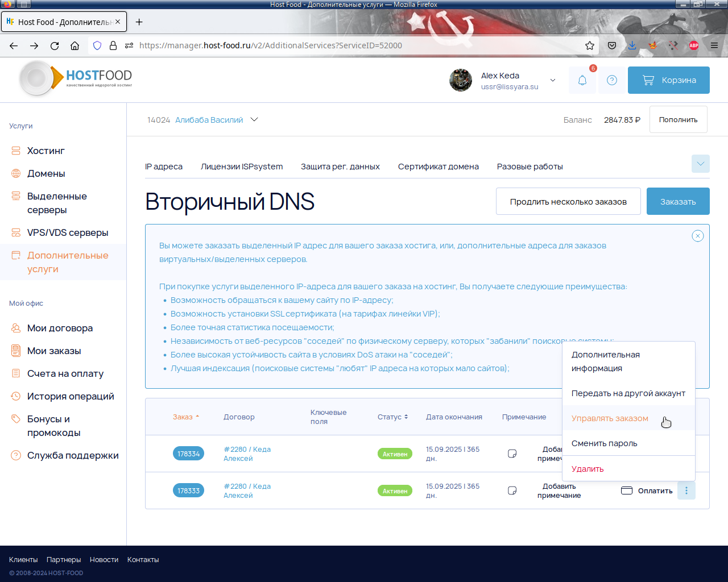Sort the table by Статус column
This screenshot has height=582, width=728.
393,417
